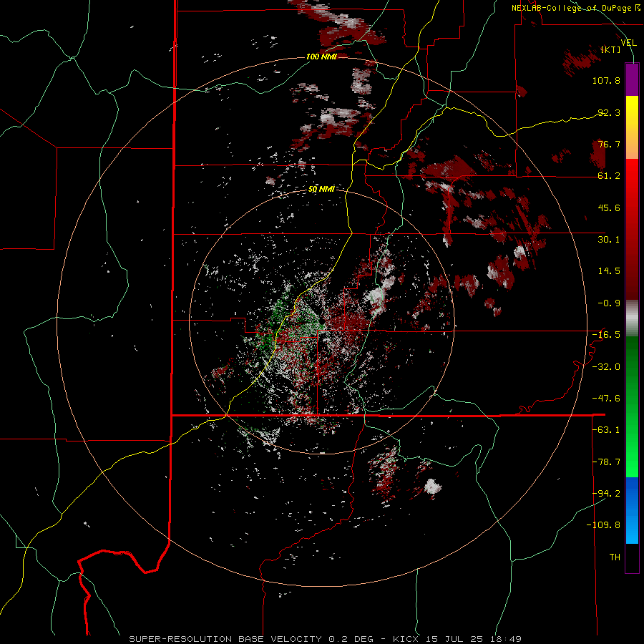Pick the green segment of the velocity scale

coord(632,406)
